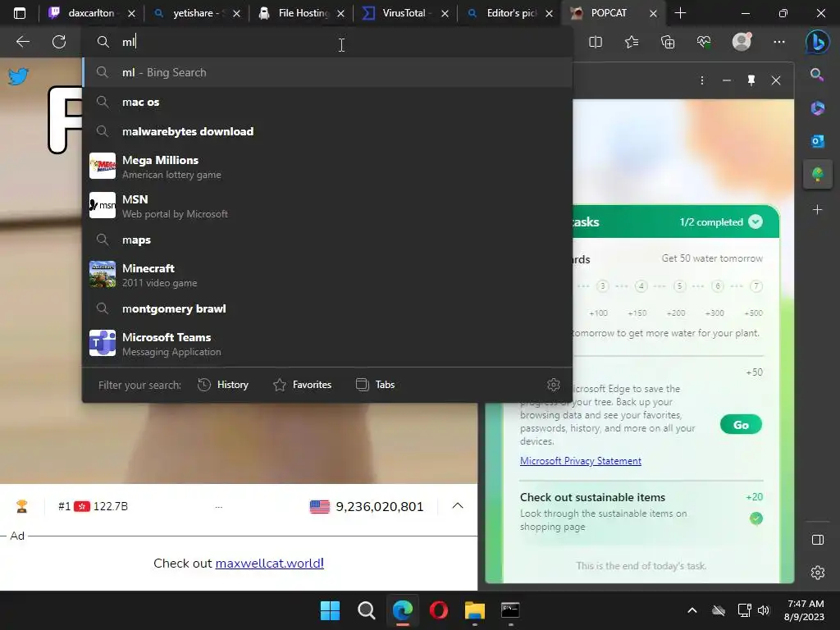Open Browser essentials heart icon
Image resolution: width=840 pixels, height=630 pixels.
[703, 42]
